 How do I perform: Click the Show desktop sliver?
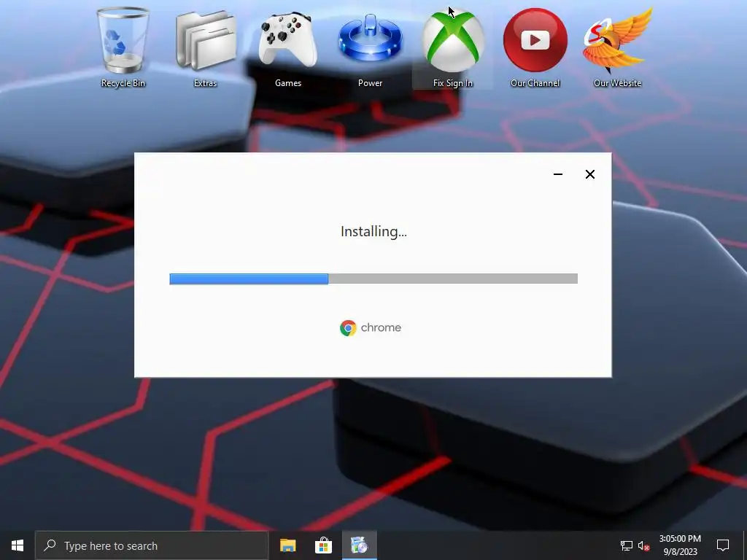pyautogui.click(x=745, y=545)
